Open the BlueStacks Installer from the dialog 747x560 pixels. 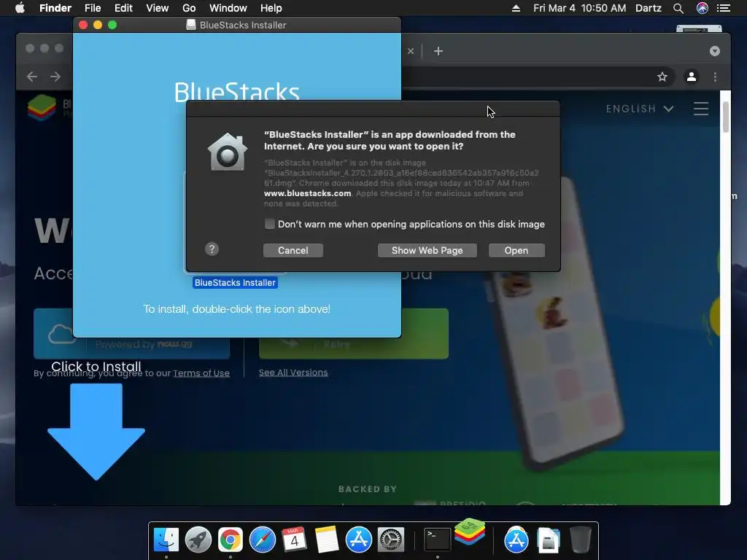(516, 251)
